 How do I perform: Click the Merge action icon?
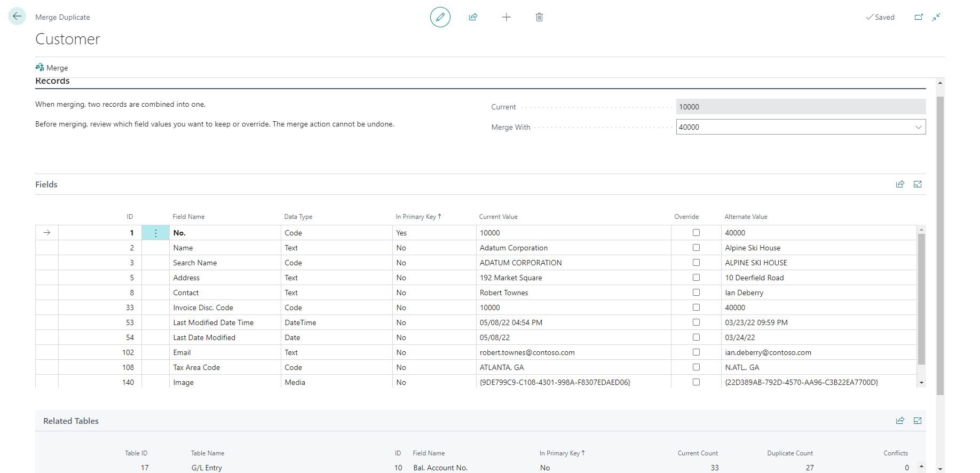39,67
